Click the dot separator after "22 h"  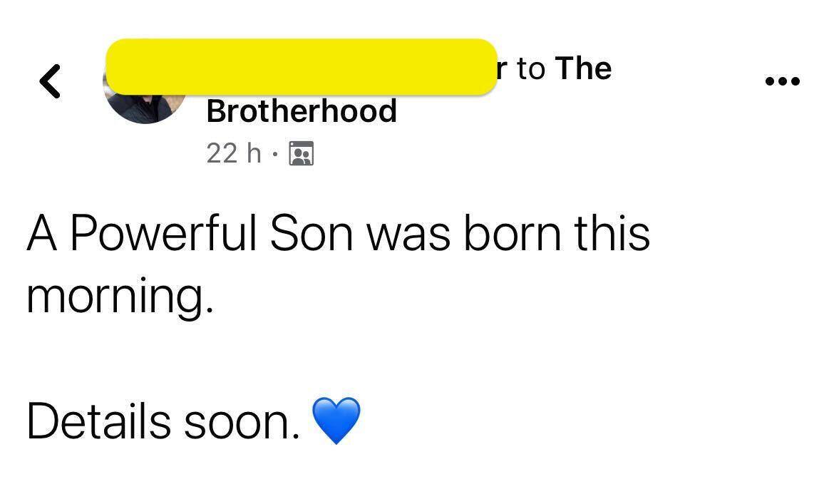click(x=274, y=154)
